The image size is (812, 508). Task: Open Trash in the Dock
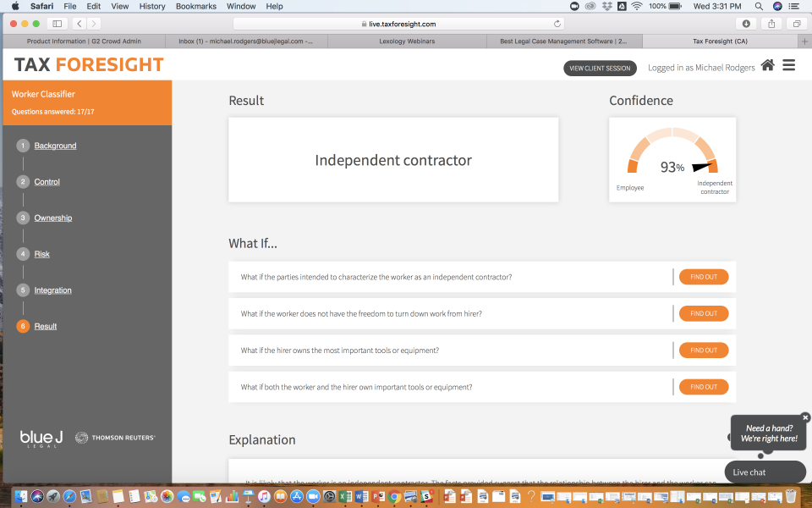(x=790, y=495)
